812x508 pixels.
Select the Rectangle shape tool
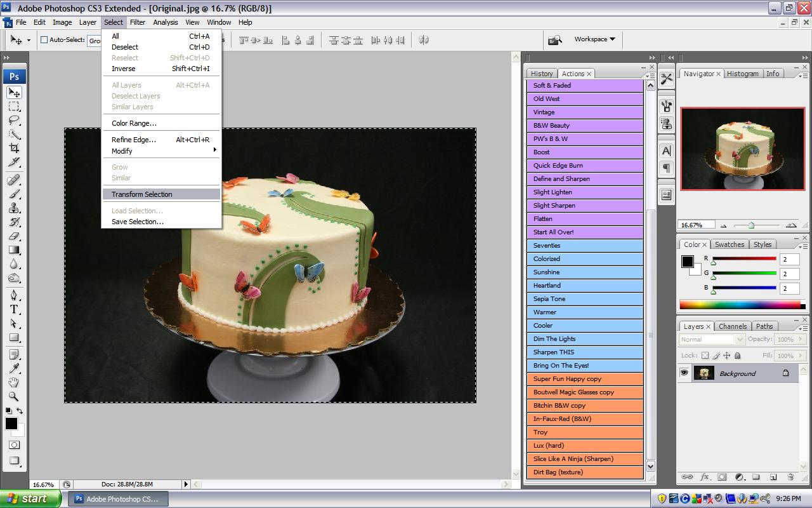pyautogui.click(x=14, y=337)
